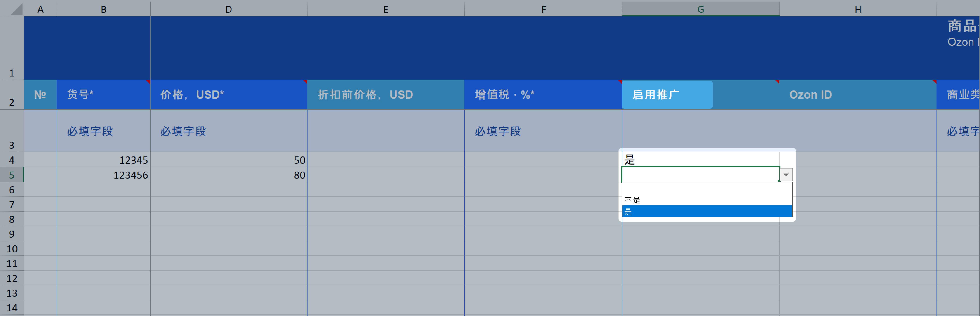This screenshot has width=980, height=316.
Task: Click cell G4 containing '是'
Action: coord(700,160)
